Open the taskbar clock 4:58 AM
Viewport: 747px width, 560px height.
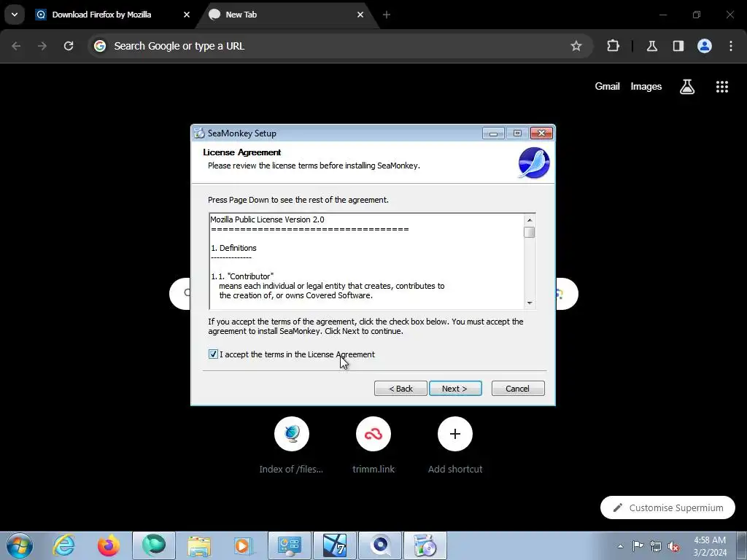[710, 546]
